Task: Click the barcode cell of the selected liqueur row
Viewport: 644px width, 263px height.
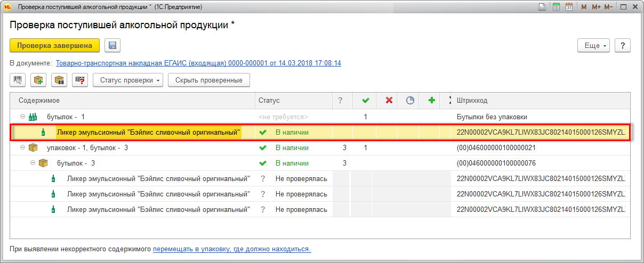Action: tap(541, 132)
